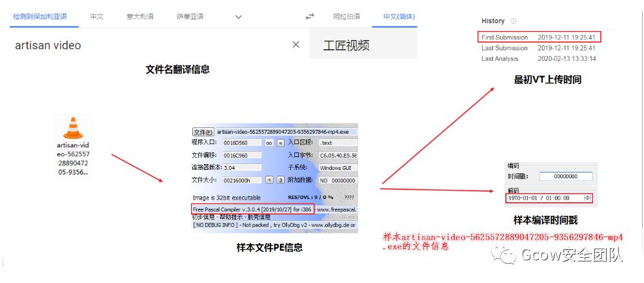Open a file with the 文件(F) button
This screenshot has width=644, height=283.
coord(203,132)
